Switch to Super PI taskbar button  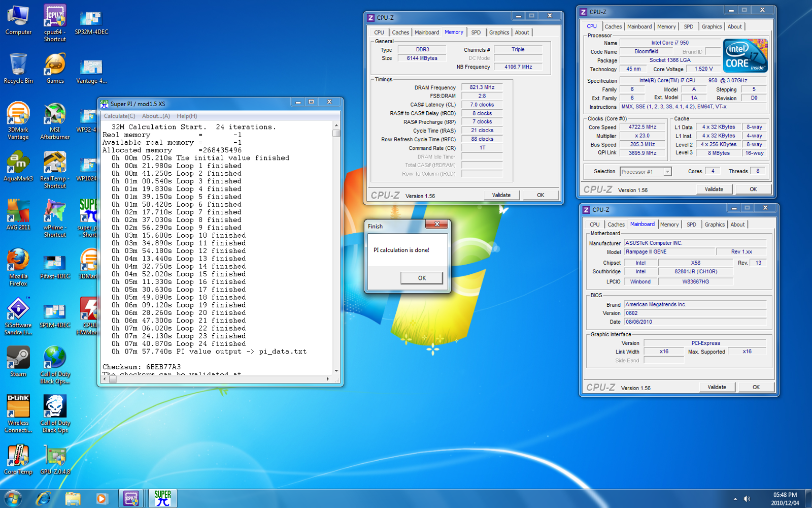[162, 498]
